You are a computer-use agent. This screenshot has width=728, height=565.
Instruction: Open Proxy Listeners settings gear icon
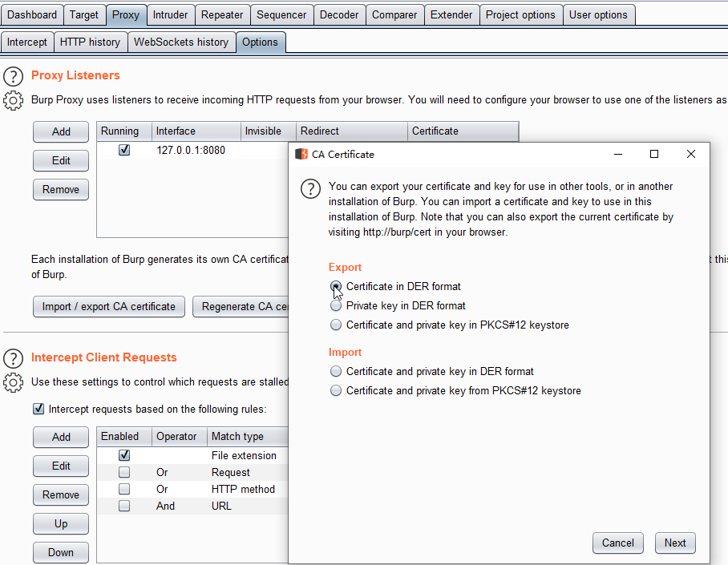pyautogui.click(x=13, y=100)
